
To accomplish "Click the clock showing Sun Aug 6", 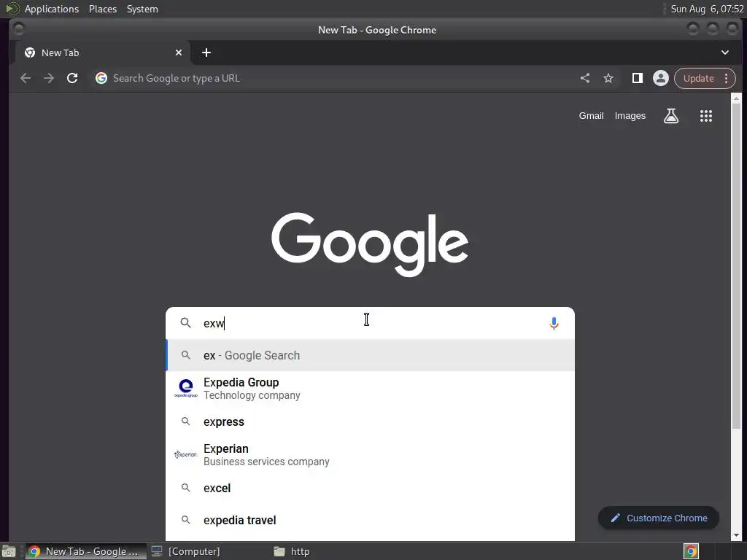I will pyautogui.click(x=707, y=9).
